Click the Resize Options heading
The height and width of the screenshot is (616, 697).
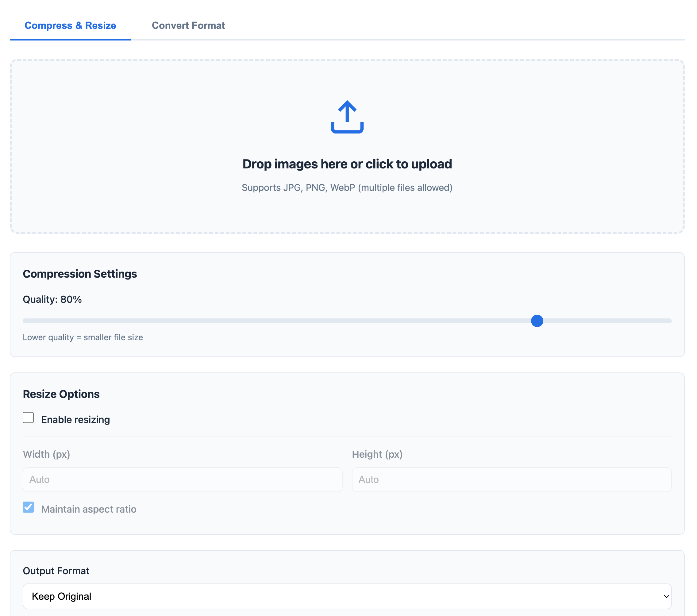click(61, 394)
